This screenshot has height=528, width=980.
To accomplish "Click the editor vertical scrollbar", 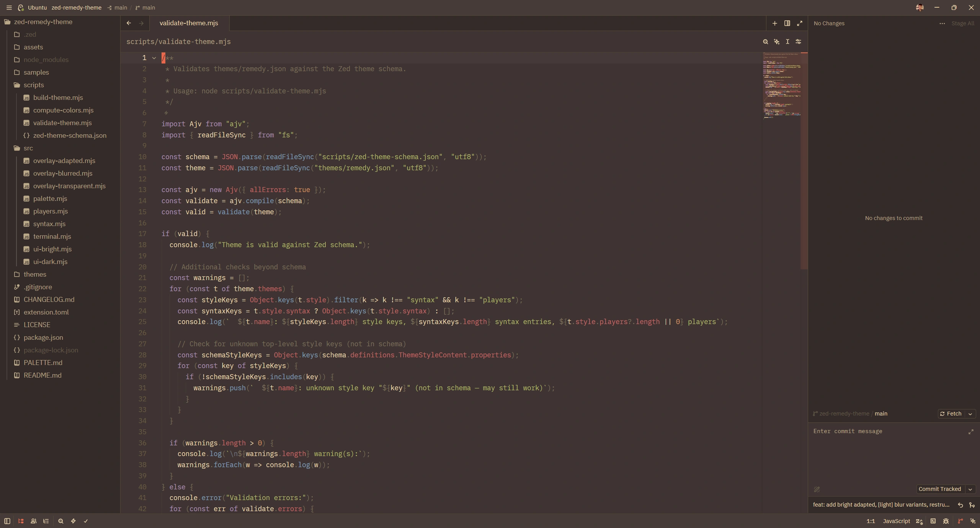I will click(x=804, y=161).
